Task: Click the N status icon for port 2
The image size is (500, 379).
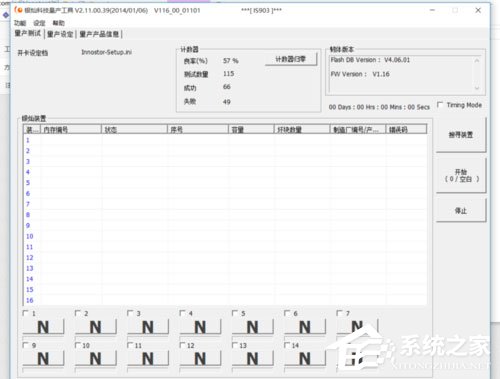Action: pyautogui.click(x=96, y=327)
